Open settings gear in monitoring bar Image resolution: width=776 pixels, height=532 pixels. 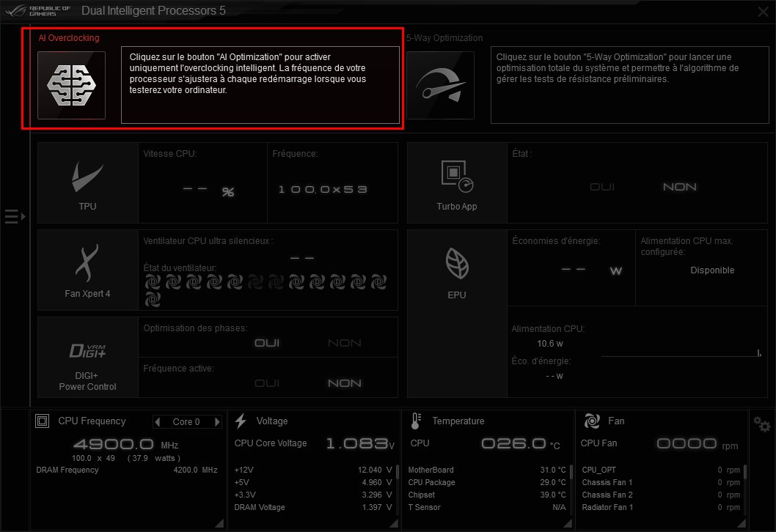click(761, 424)
